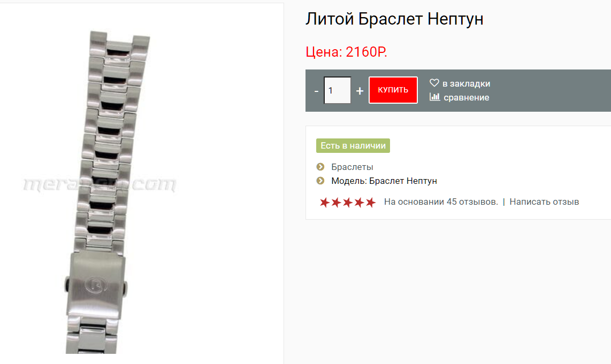Select the fifth red rating star
Image resolution: width=611 pixels, height=364 pixels.
point(371,203)
